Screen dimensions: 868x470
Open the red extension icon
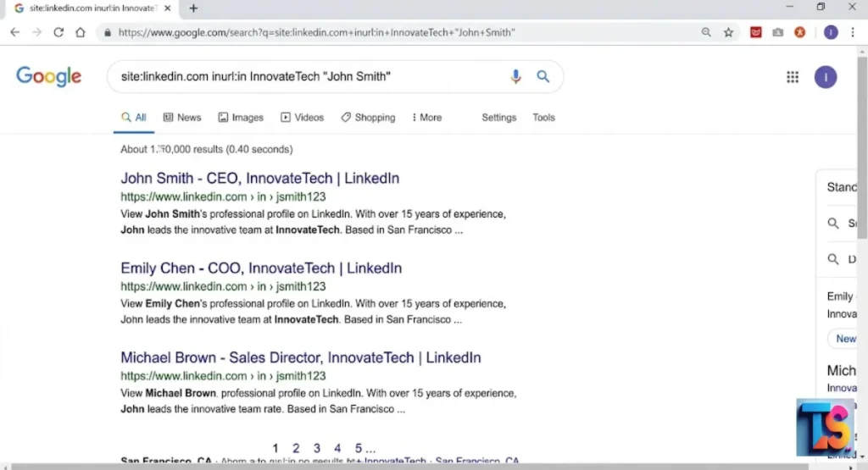[x=755, y=32]
